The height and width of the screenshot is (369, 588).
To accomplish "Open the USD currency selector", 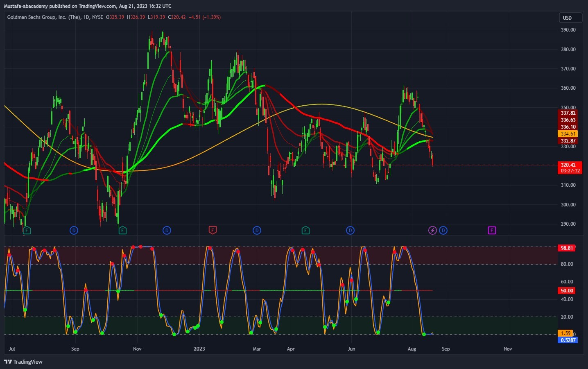I will (570, 18).
